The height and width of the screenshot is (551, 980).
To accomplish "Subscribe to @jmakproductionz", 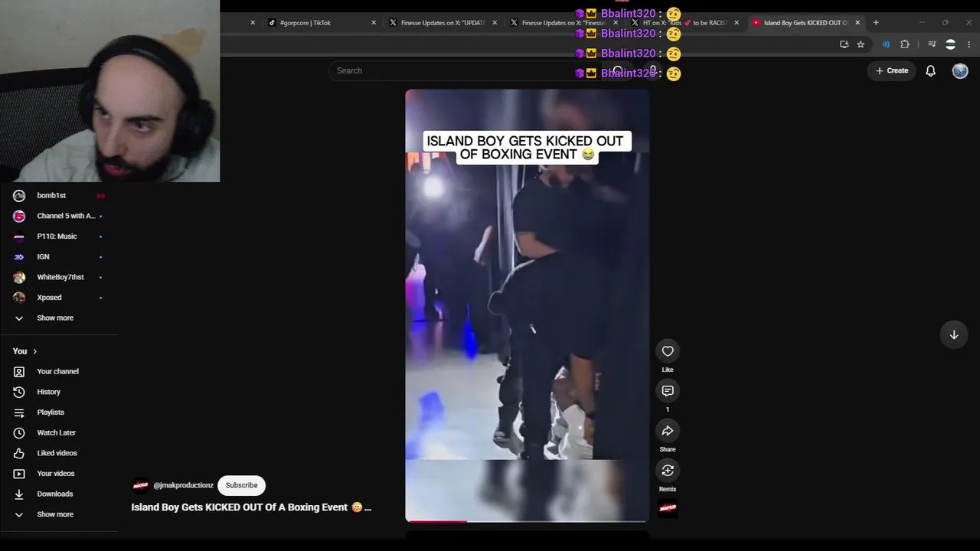I will 241,485.
